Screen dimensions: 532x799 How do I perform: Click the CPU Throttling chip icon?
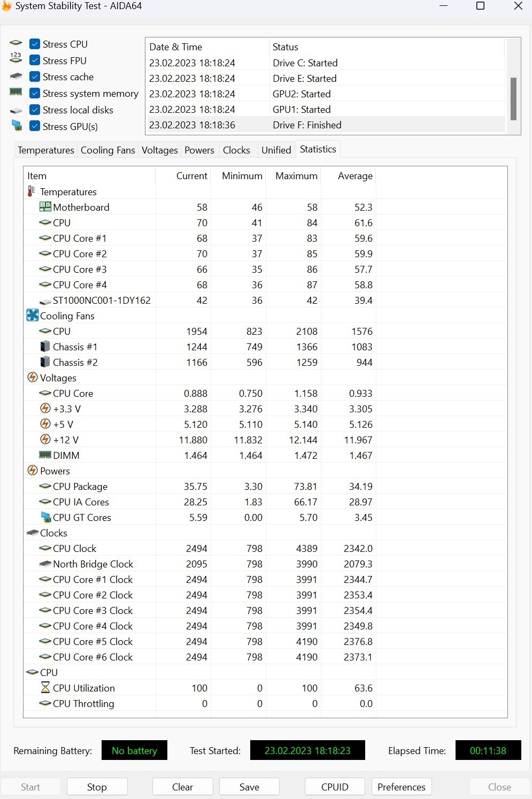[x=45, y=703]
